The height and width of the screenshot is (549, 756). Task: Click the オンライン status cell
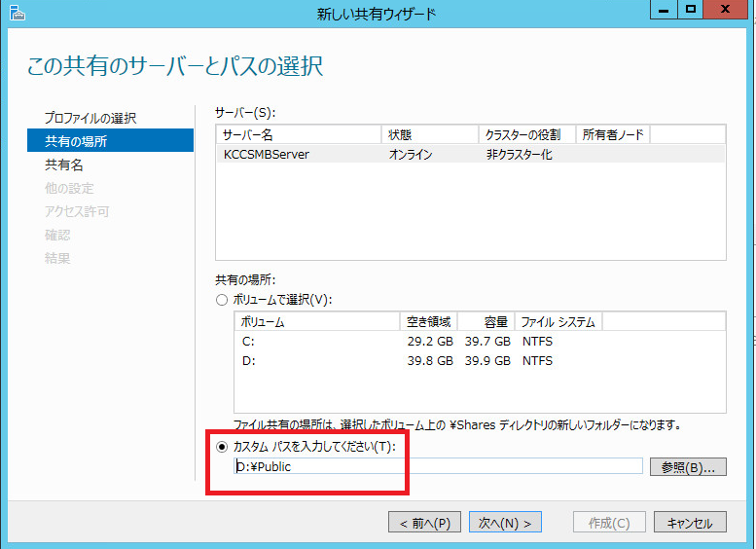411,155
